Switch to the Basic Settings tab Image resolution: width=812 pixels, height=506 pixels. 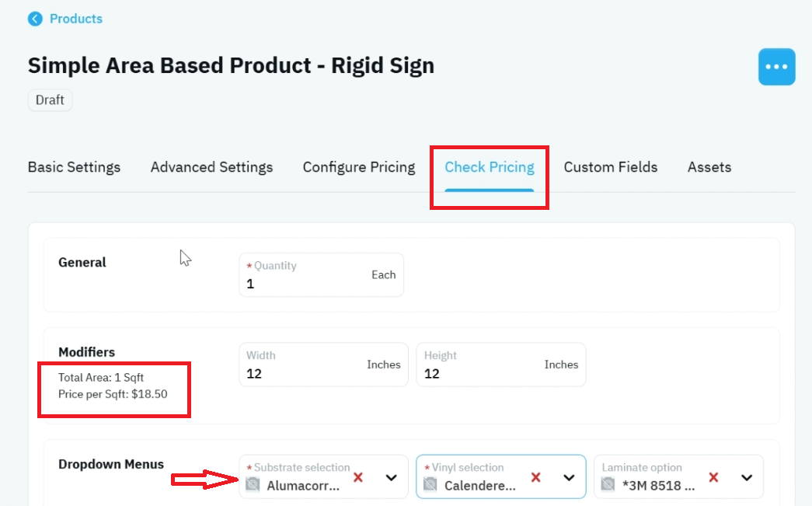tap(74, 167)
